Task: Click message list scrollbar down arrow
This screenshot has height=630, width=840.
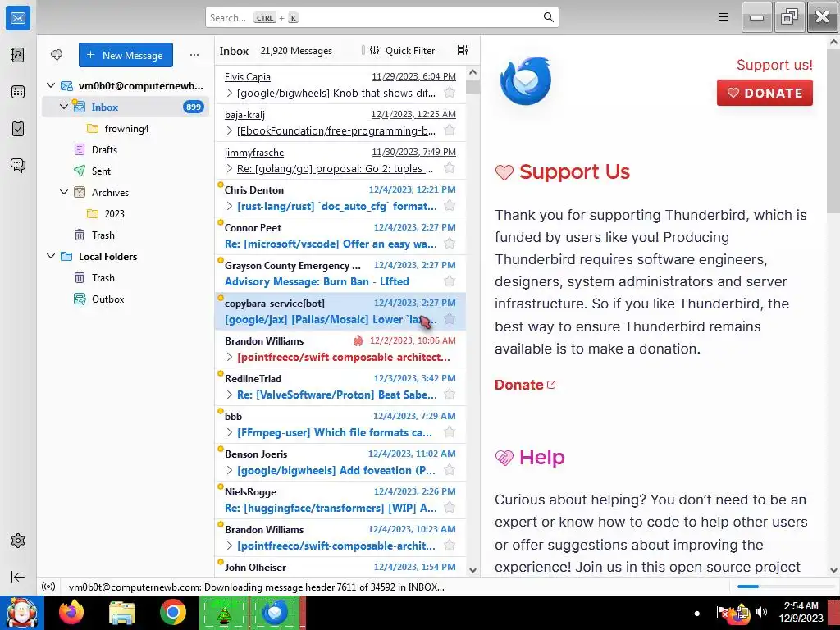Action: tap(472, 570)
